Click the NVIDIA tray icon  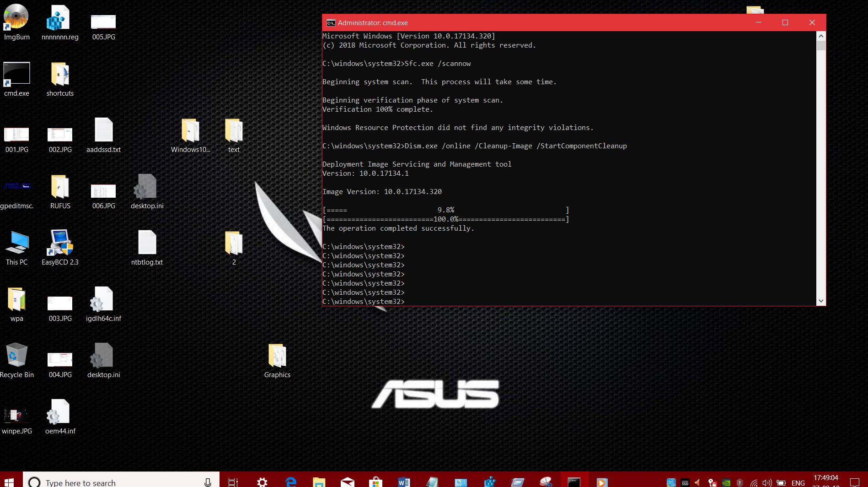coord(726,482)
